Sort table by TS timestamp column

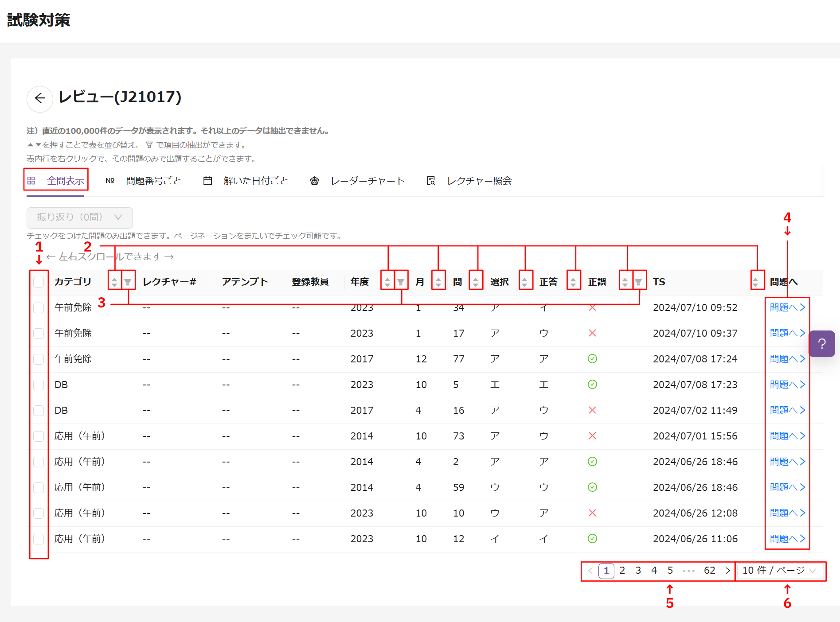[755, 282]
